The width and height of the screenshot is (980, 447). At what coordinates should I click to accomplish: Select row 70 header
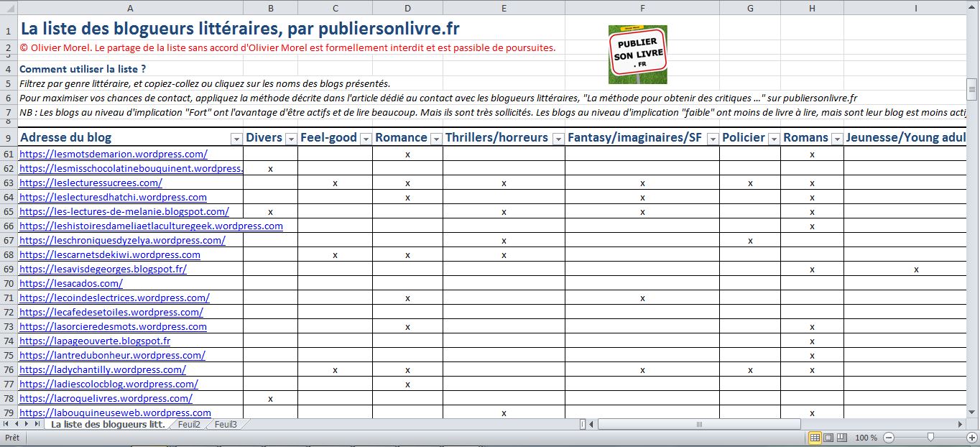coord(9,283)
